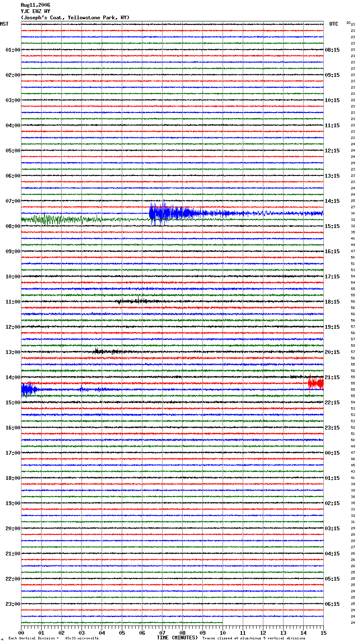Screen dimensions: 357x644
Task: Select the 21:00 MST time label
Action: pyautogui.click(x=13, y=554)
